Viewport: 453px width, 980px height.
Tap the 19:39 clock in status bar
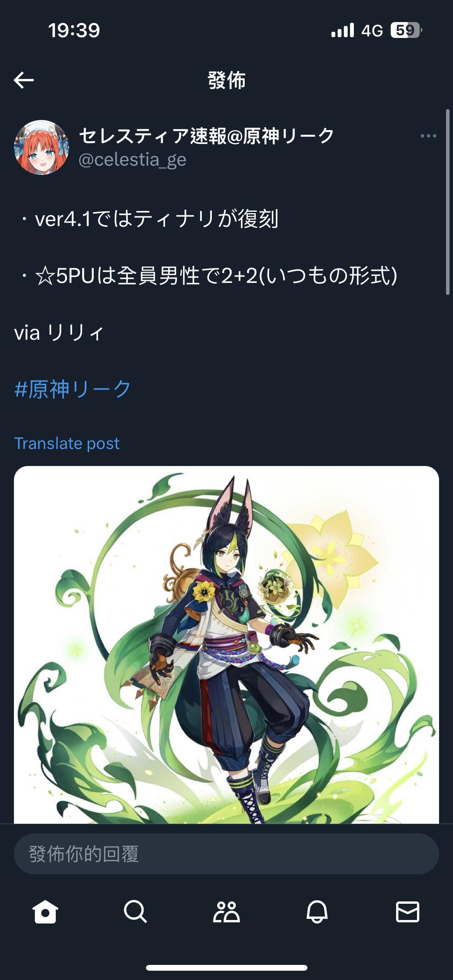point(74,30)
